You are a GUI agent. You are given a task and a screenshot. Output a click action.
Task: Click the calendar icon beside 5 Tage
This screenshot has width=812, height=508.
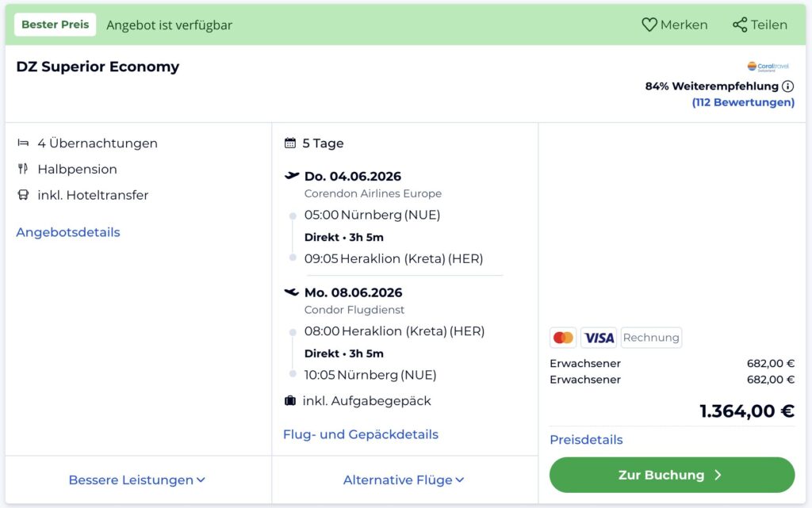pyautogui.click(x=289, y=143)
